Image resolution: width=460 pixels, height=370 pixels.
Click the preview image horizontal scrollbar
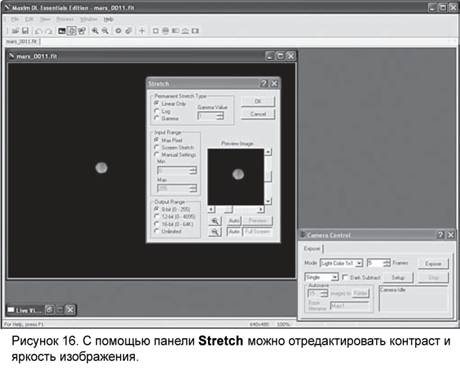(x=236, y=209)
